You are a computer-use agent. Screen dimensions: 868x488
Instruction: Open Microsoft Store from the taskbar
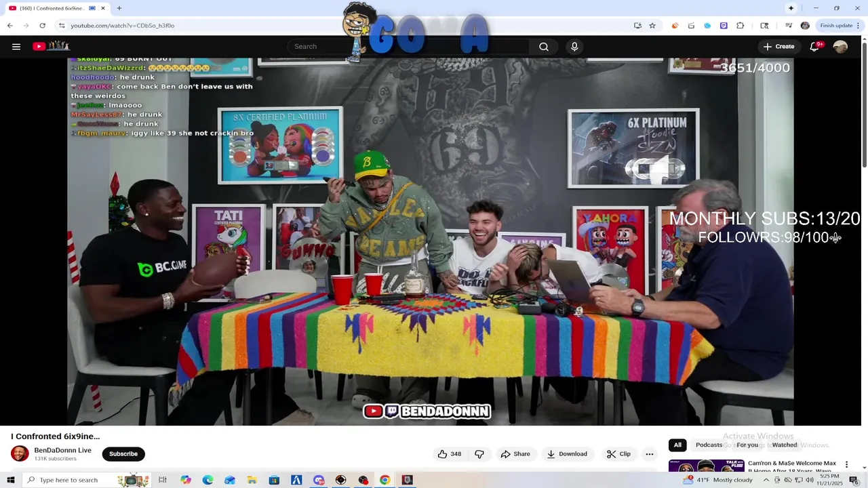click(274, 480)
